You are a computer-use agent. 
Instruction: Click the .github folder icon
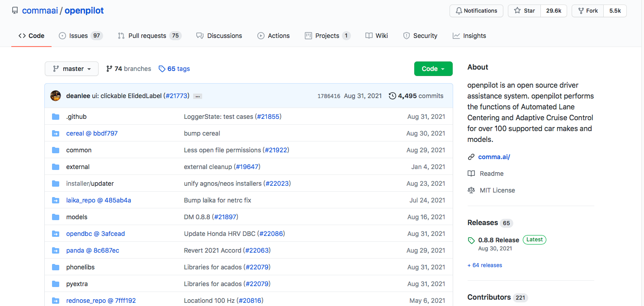point(56,117)
